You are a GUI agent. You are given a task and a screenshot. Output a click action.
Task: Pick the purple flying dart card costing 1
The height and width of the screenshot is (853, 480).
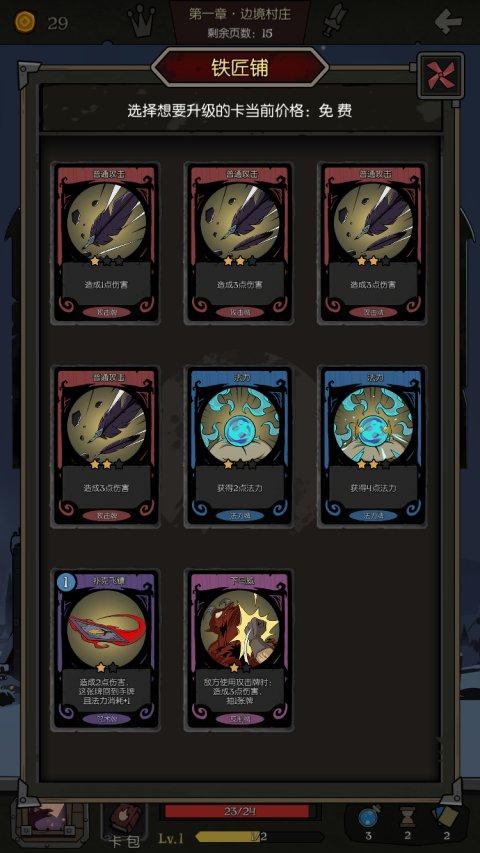107,650
